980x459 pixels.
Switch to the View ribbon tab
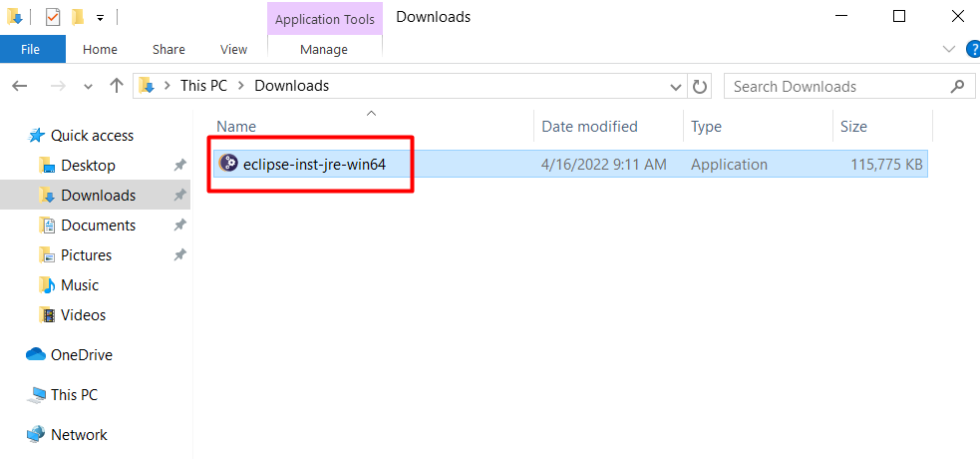point(233,49)
